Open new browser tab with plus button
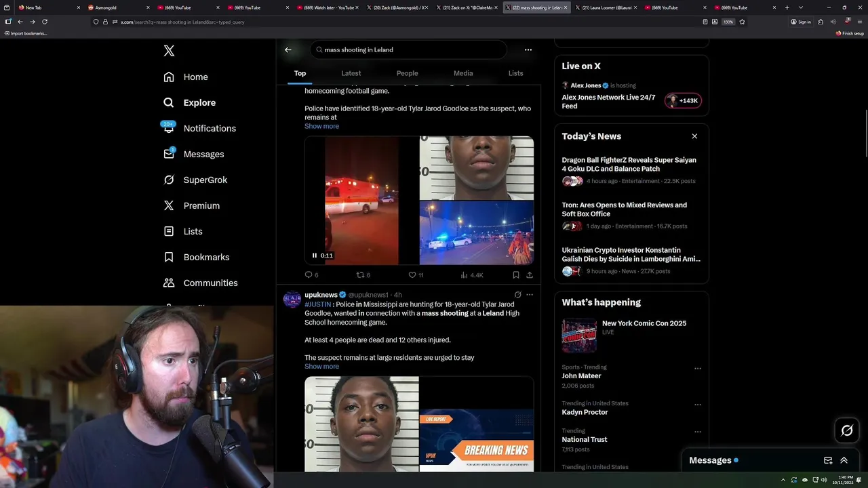The width and height of the screenshot is (868, 488). tap(787, 7)
